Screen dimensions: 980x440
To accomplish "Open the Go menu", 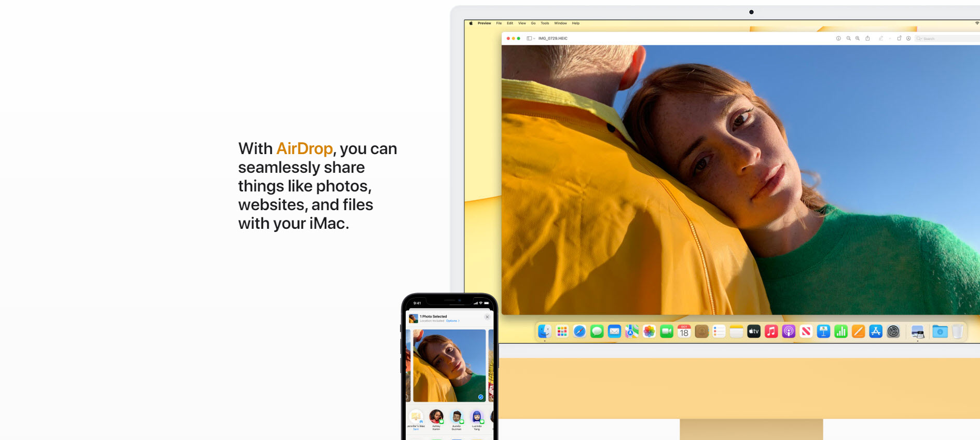I will (x=533, y=23).
